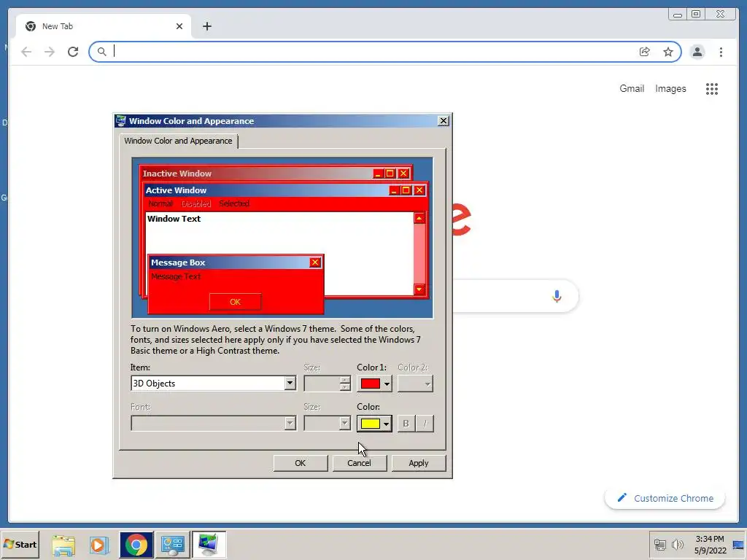Click the Message Box title in preview
Viewport: 747px width, 560px height.
click(178, 262)
